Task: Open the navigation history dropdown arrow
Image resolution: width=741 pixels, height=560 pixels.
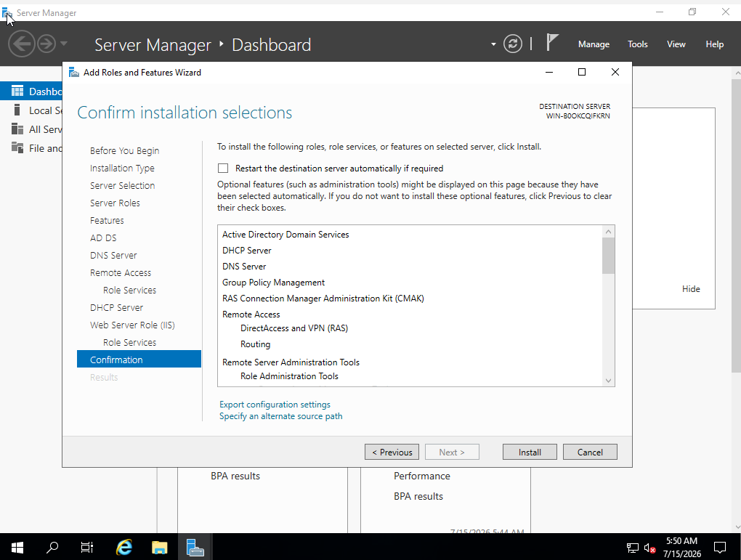Action: [x=64, y=44]
